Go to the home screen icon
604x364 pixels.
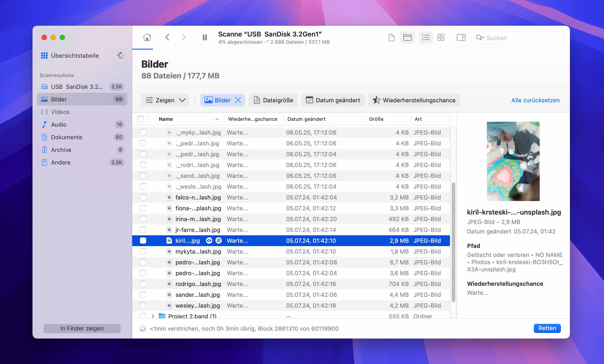(x=147, y=37)
